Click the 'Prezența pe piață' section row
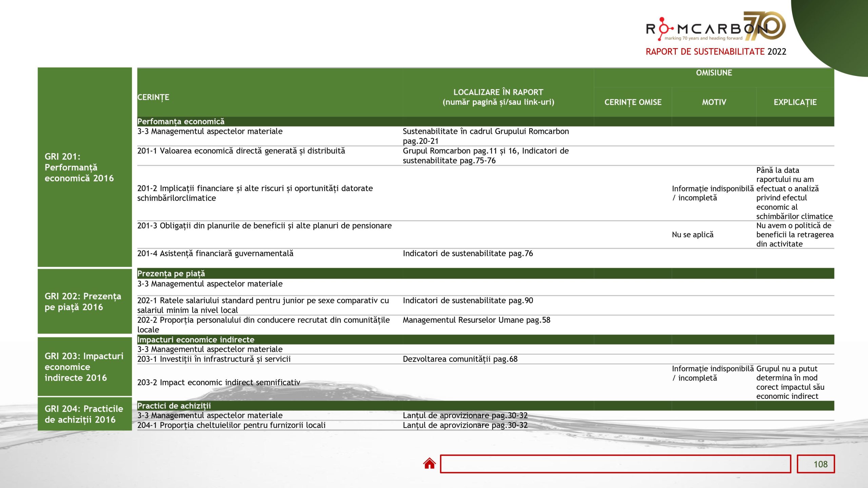Screen dimensions: 868x488 pyautogui.click(x=486, y=273)
